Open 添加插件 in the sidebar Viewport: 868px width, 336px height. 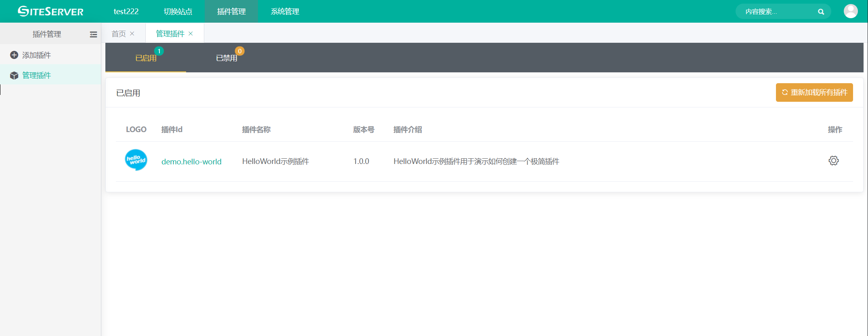tap(36, 55)
